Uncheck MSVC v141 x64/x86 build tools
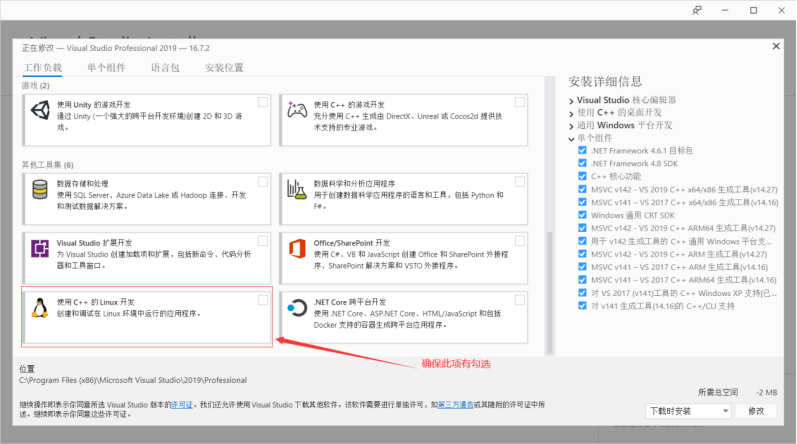Image resolution: width=797 pixels, height=444 pixels. (x=583, y=202)
